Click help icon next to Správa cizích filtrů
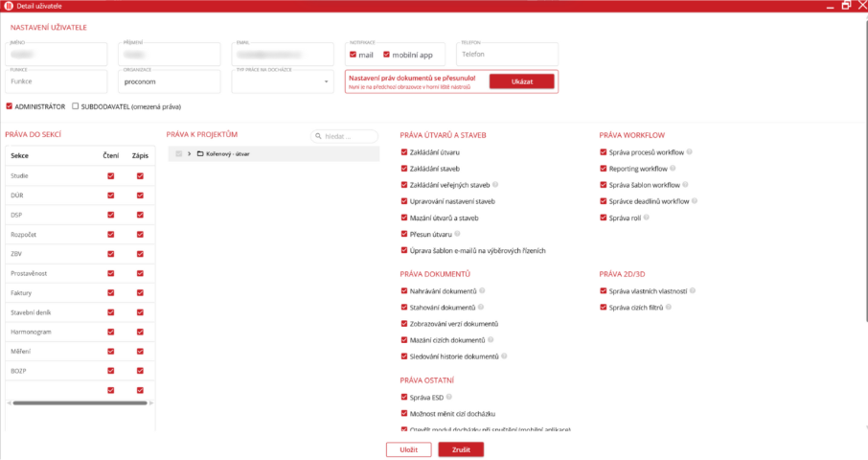 (x=667, y=307)
